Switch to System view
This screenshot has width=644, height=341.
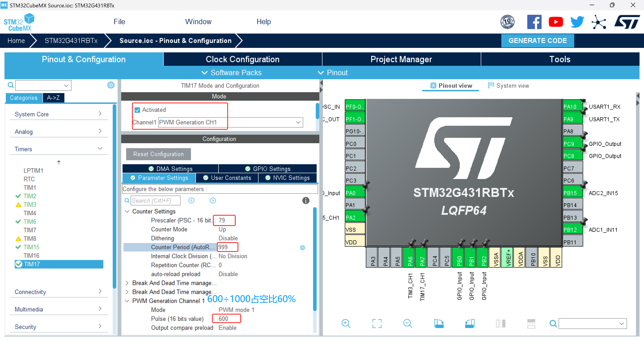pyautogui.click(x=508, y=85)
